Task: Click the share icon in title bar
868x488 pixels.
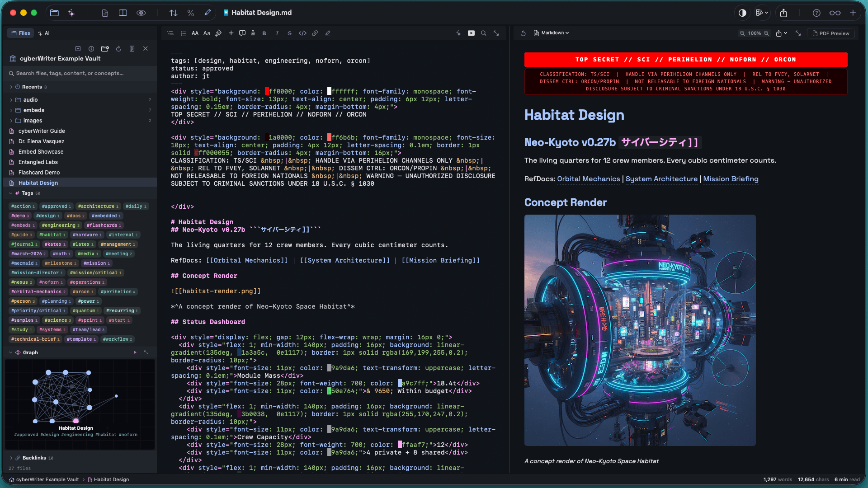Action: (x=783, y=13)
